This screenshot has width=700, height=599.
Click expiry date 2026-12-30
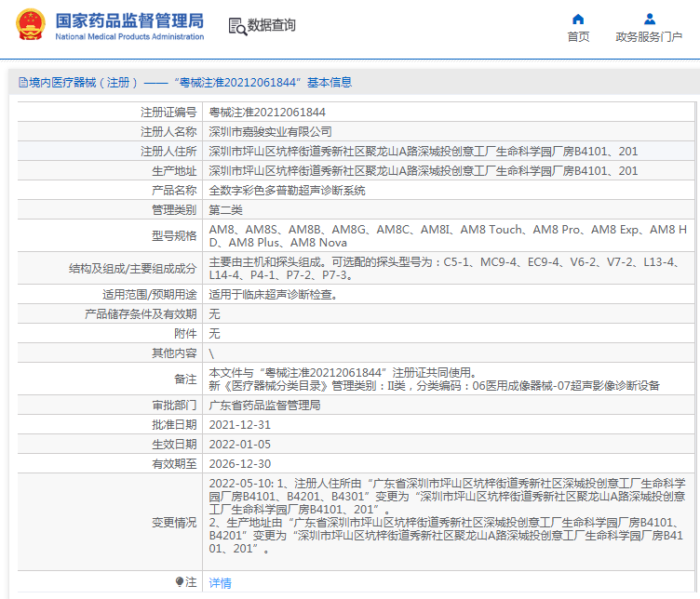click(x=240, y=464)
